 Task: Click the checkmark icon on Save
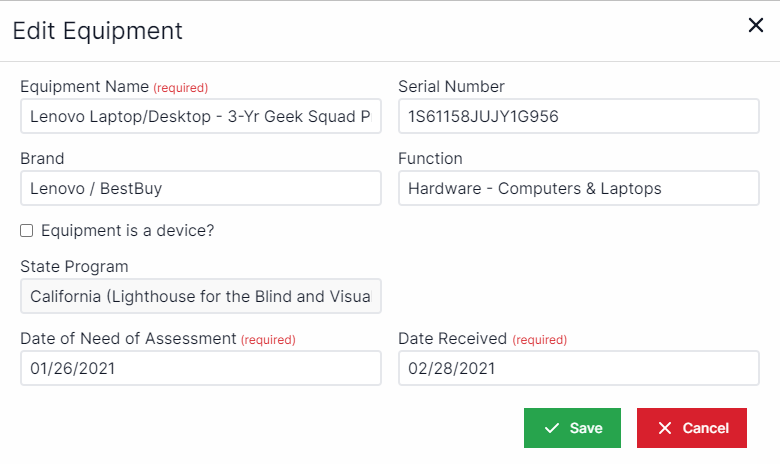tap(552, 428)
